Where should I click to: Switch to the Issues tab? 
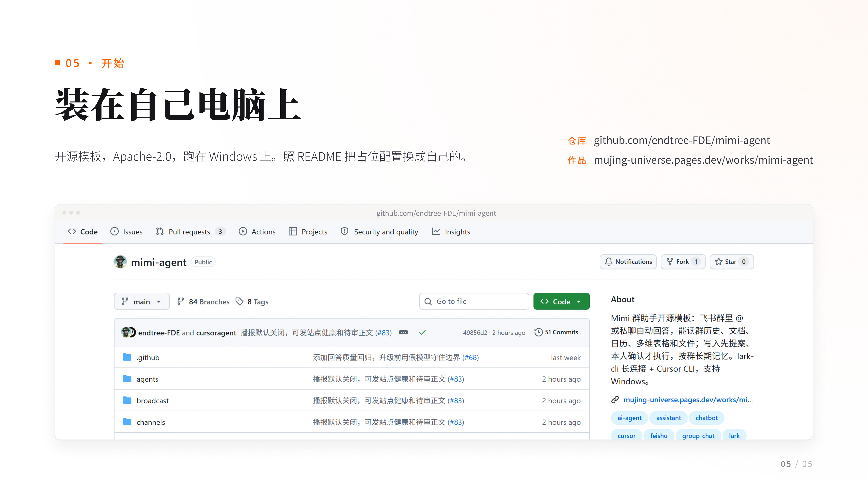[126, 232]
